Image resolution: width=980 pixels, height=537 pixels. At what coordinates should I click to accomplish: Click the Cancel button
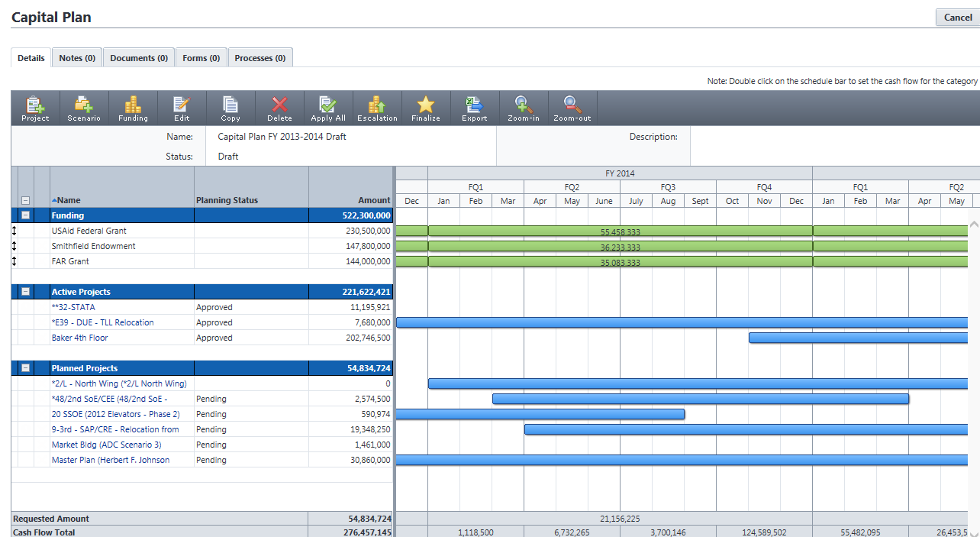coord(957,18)
